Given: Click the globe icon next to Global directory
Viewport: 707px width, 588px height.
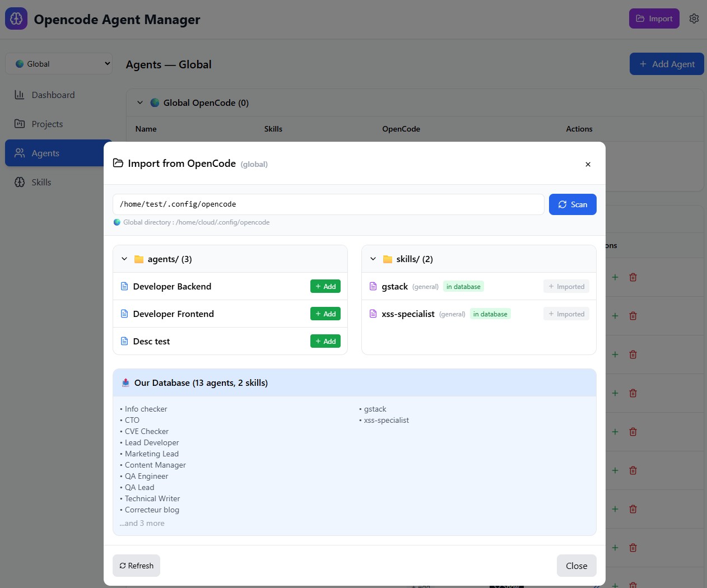Looking at the screenshot, I should pyautogui.click(x=117, y=222).
